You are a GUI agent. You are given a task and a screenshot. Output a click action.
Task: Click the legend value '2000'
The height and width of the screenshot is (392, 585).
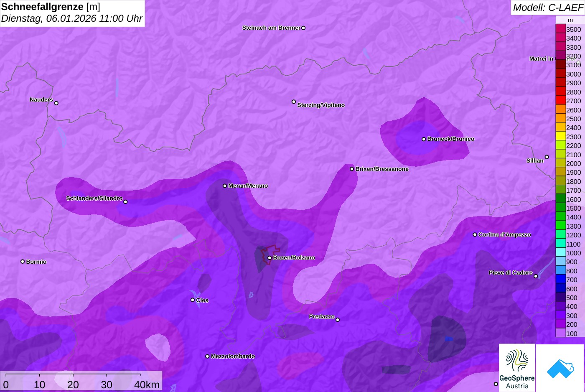pos(574,164)
